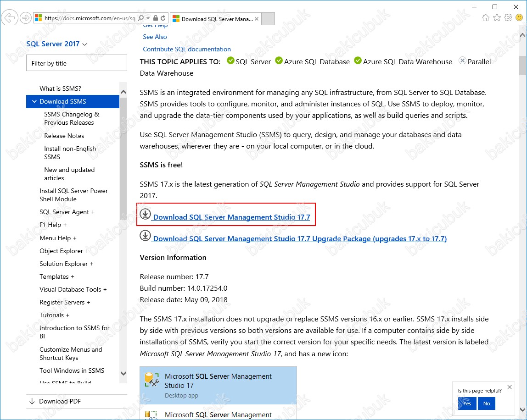Open the Favorites star icon
Screen dimensions: 527x420
(497, 18)
